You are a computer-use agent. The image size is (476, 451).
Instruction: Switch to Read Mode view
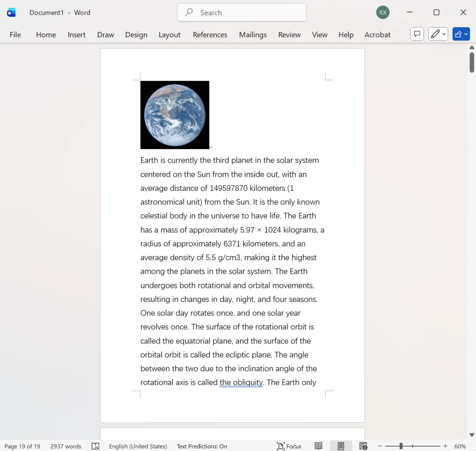coord(319,446)
